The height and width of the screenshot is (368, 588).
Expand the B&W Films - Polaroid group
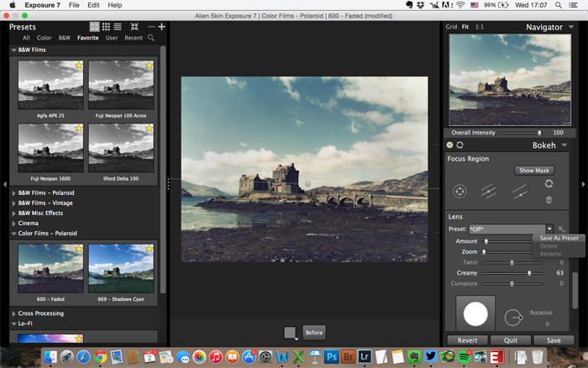14,193
